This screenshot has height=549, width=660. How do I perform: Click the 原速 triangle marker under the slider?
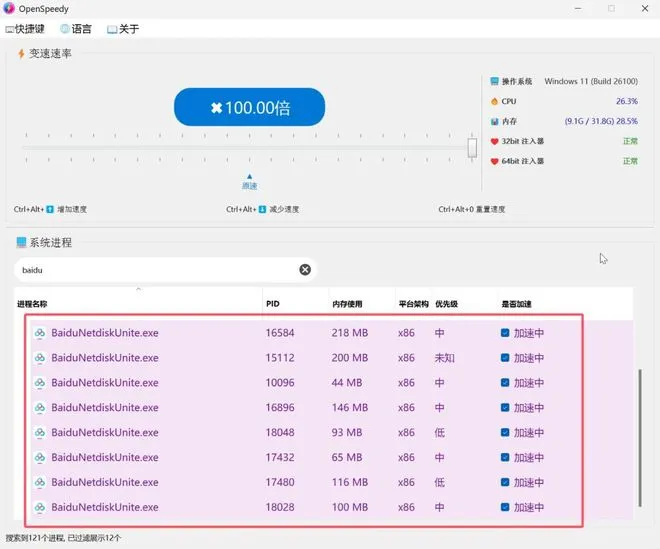(x=250, y=176)
